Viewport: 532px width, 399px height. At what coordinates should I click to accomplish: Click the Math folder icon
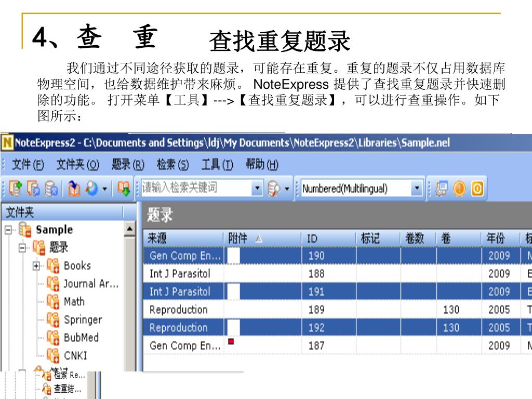54,301
